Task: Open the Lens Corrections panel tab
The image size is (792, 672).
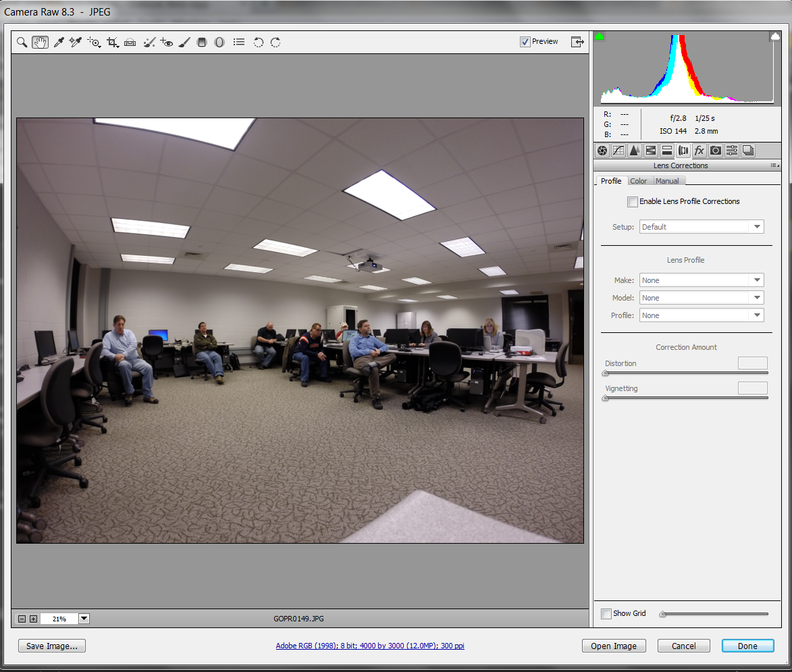Action: pos(683,151)
